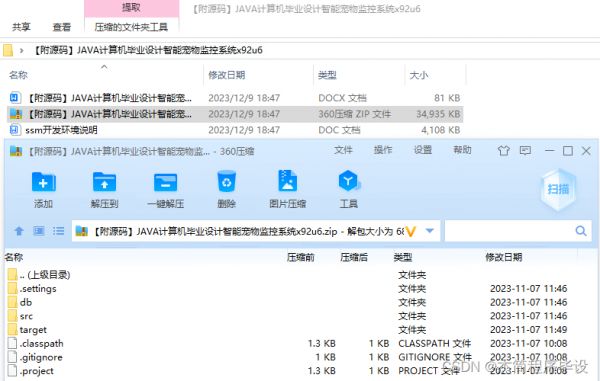Click the skin (shirt) icon in the title bar

pyautogui.click(x=504, y=151)
